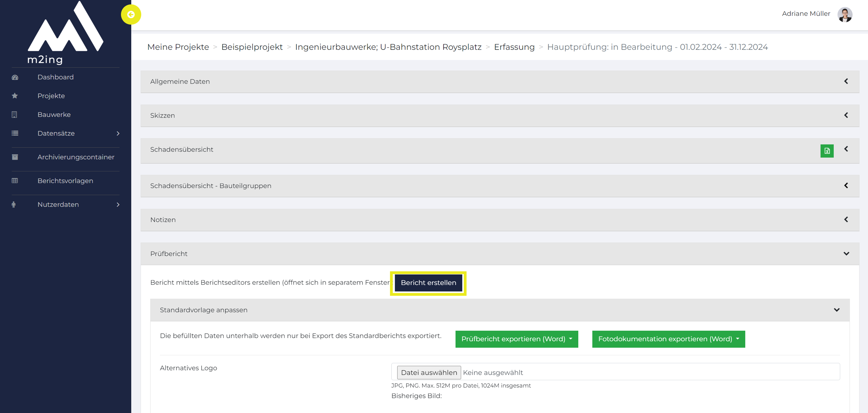
Task: Click the Alternatives Logo file input field
Action: coord(615,372)
